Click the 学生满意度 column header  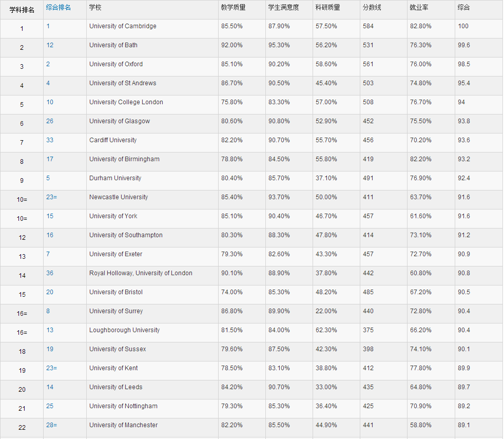point(283,8)
